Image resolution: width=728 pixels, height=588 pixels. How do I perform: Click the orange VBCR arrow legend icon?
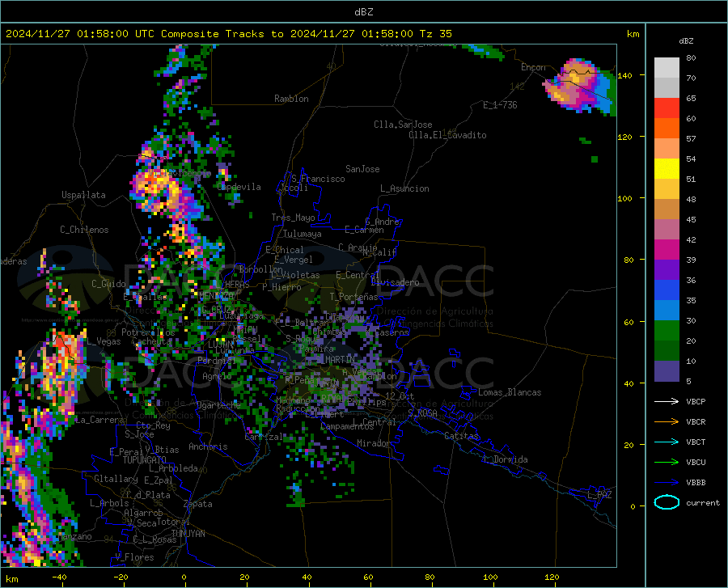click(667, 421)
